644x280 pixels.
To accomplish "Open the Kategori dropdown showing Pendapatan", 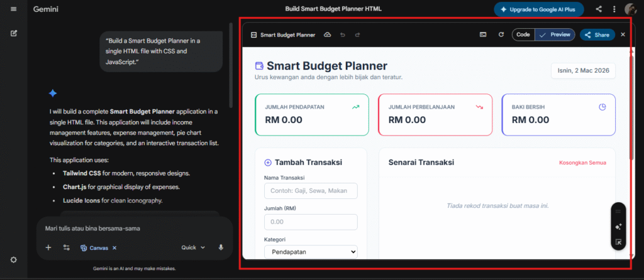I will tap(311, 252).
